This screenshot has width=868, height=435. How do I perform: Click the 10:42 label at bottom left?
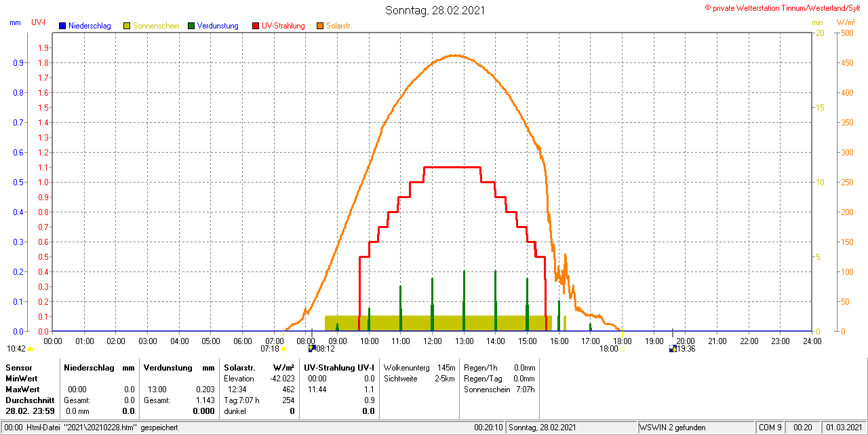(x=16, y=349)
